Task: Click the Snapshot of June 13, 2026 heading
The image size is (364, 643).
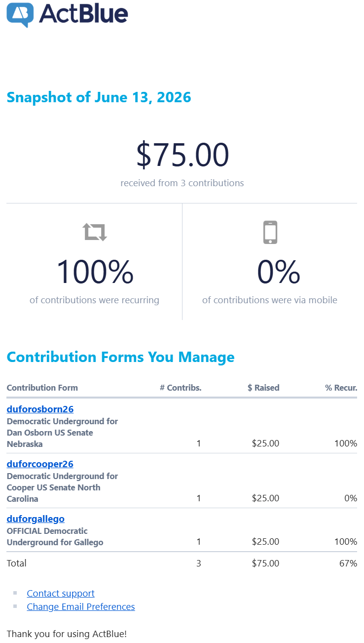Action: [x=99, y=97]
